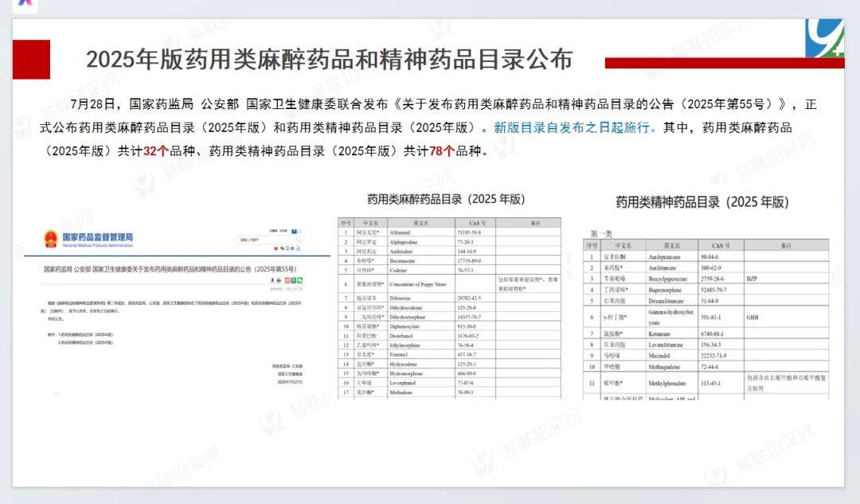860x504 pixels.
Task: Select the remark cell BZP
Action: 786,279
